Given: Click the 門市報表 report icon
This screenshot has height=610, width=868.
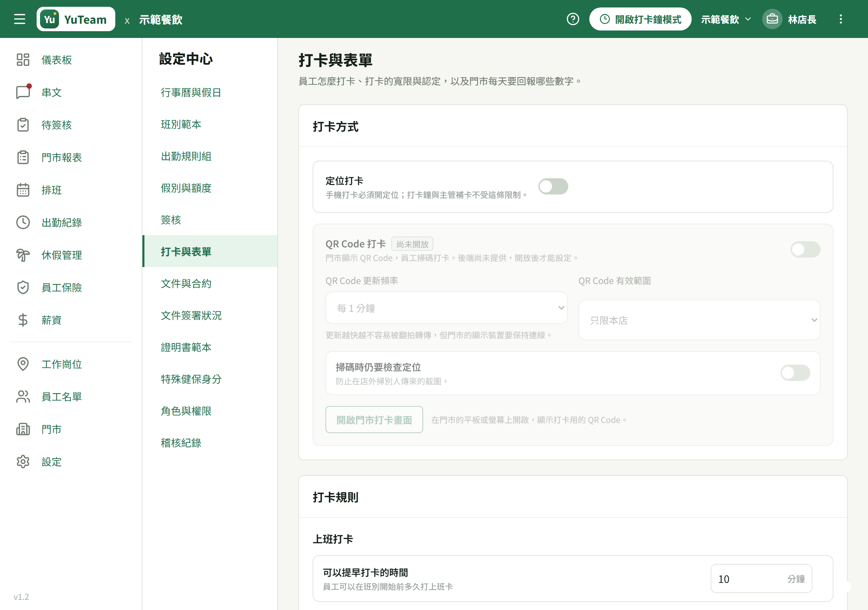Looking at the screenshot, I should coord(23,157).
